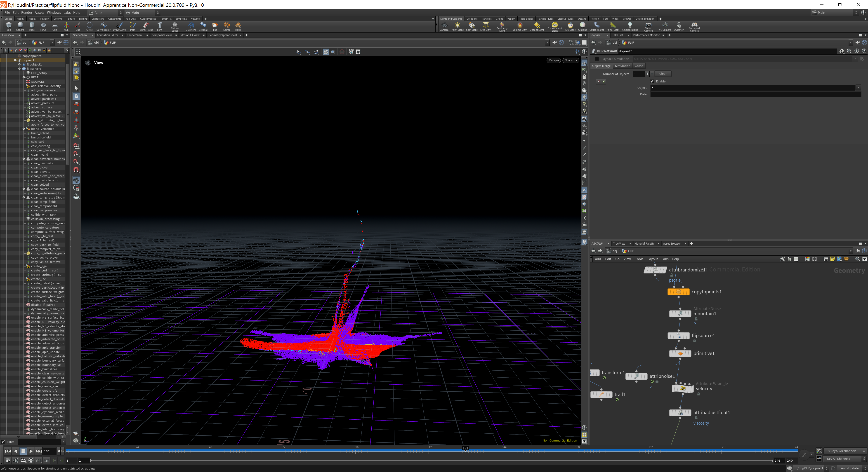Toggle the Enable checkbox in parameters
Screen dimensions: 868x472
[x=652, y=82]
